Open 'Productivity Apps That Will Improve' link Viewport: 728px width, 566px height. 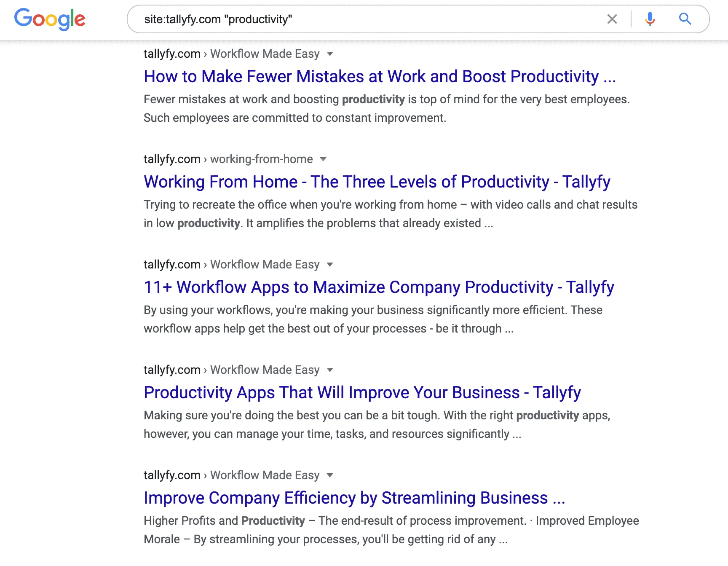click(x=362, y=393)
